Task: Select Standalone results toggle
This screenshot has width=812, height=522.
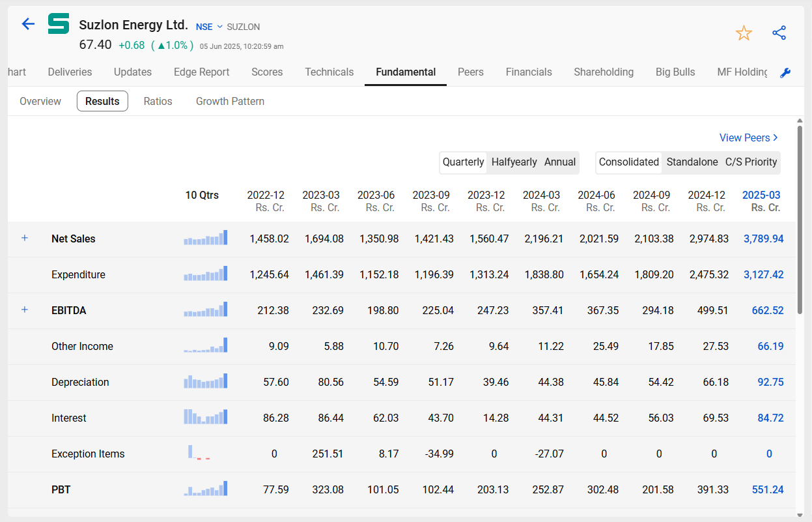Action: (x=692, y=162)
